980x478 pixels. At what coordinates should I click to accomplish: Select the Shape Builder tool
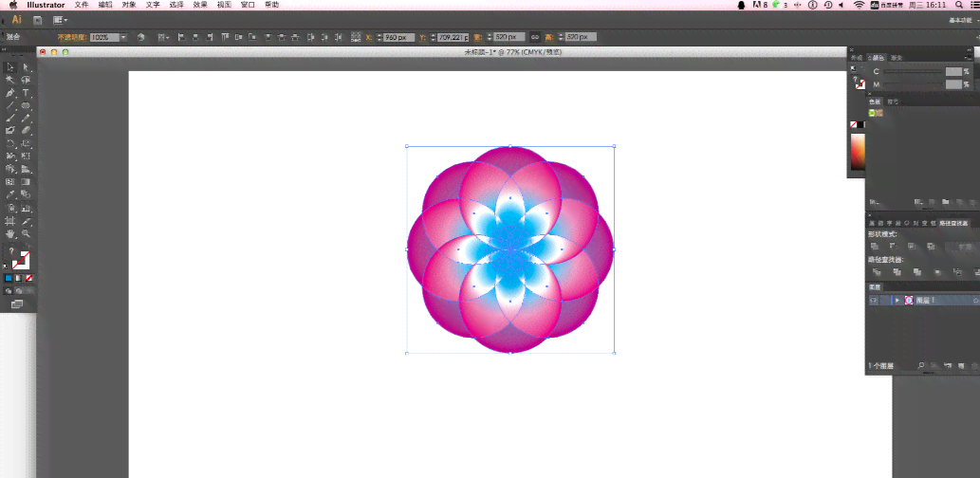10,170
